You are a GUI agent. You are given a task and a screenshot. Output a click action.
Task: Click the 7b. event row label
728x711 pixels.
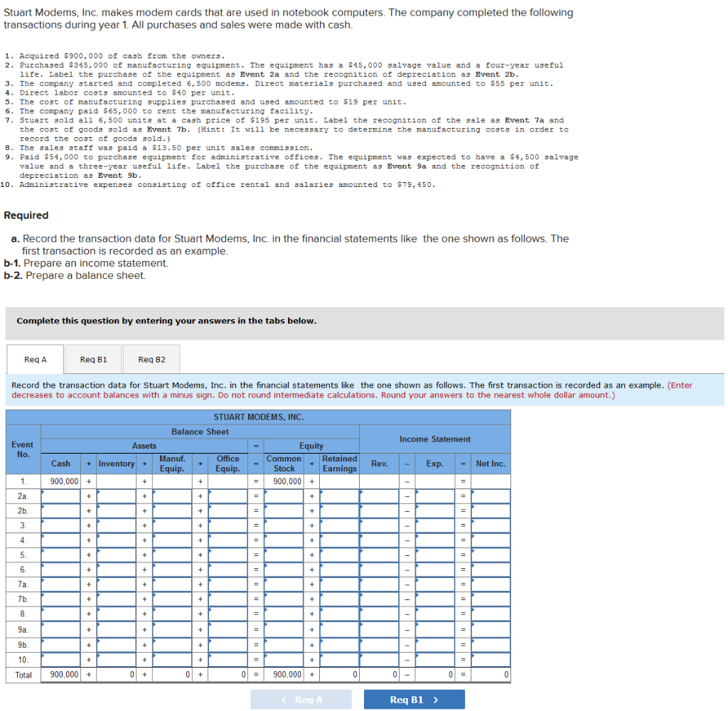point(23,599)
